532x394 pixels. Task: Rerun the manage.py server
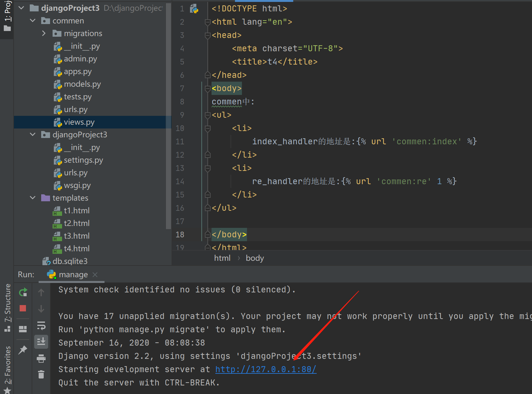click(23, 292)
